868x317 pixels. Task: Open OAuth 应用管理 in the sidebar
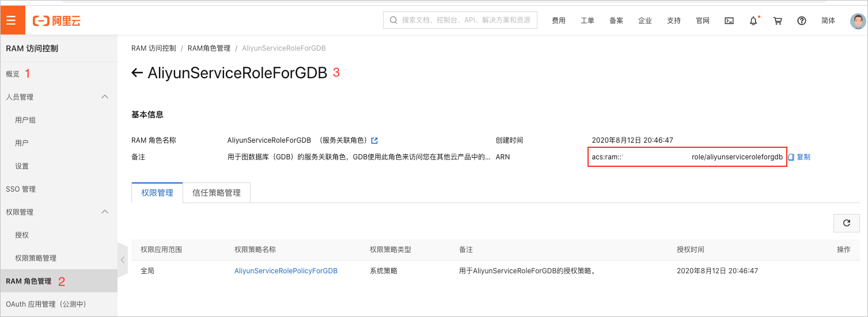(x=46, y=304)
